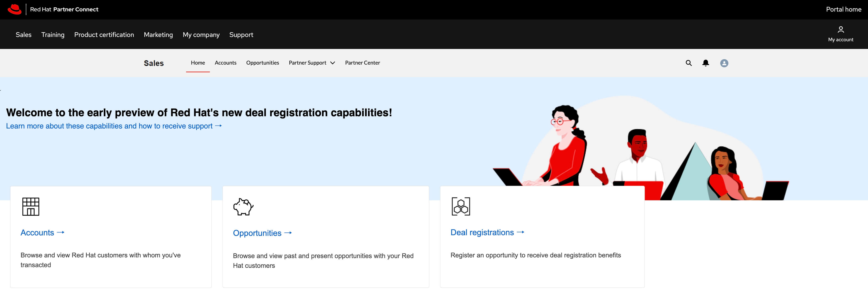The width and height of the screenshot is (868, 300).
Task: Open the Product certification menu
Action: [x=104, y=35]
